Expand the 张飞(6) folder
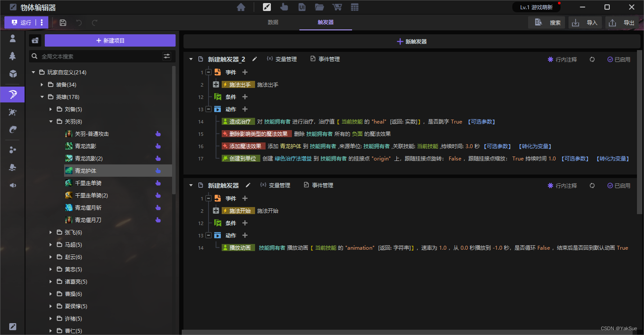Image resolution: width=644 pixels, height=335 pixels. coord(51,232)
